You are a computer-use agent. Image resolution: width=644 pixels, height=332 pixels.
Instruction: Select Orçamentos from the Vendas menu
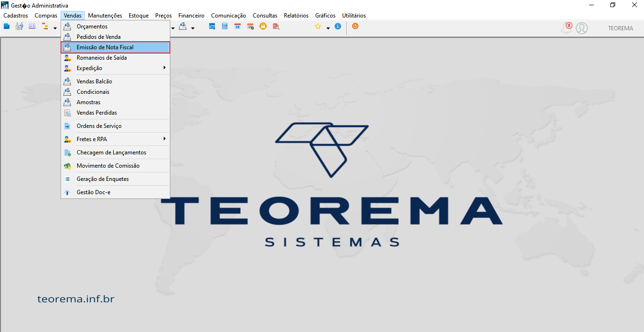tap(115, 27)
